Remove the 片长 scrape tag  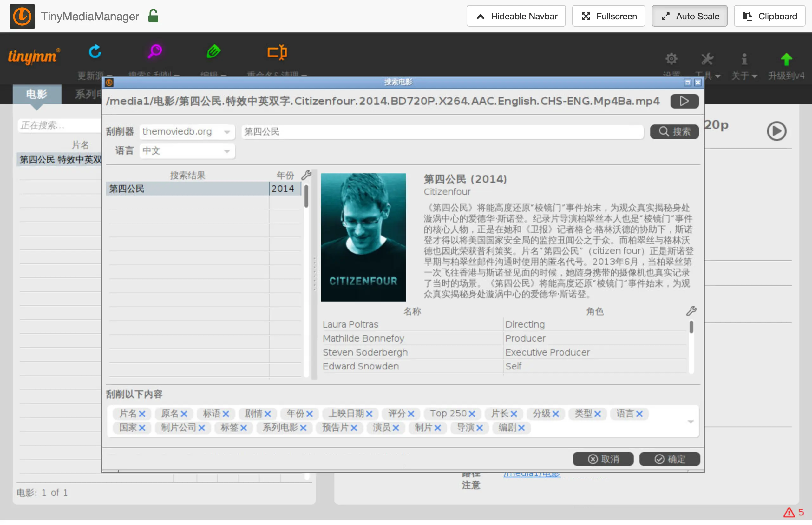pos(514,414)
